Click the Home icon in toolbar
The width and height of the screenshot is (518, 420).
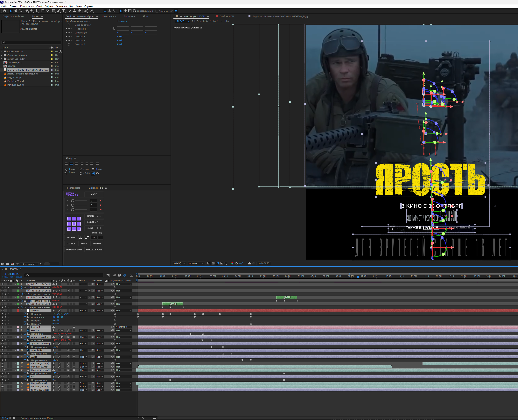pos(5,11)
